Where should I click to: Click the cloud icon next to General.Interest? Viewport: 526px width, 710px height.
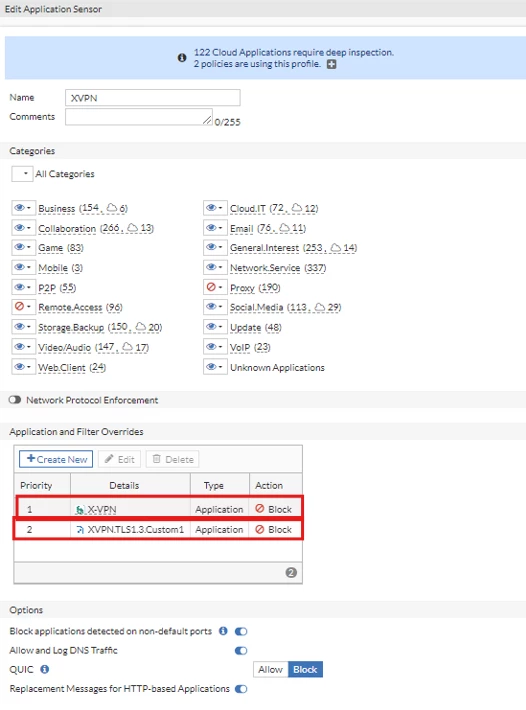(335, 248)
